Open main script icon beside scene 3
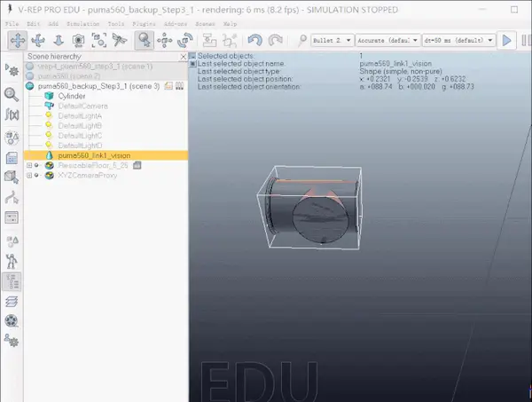The height and width of the screenshot is (402, 532). (x=168, y=86)
